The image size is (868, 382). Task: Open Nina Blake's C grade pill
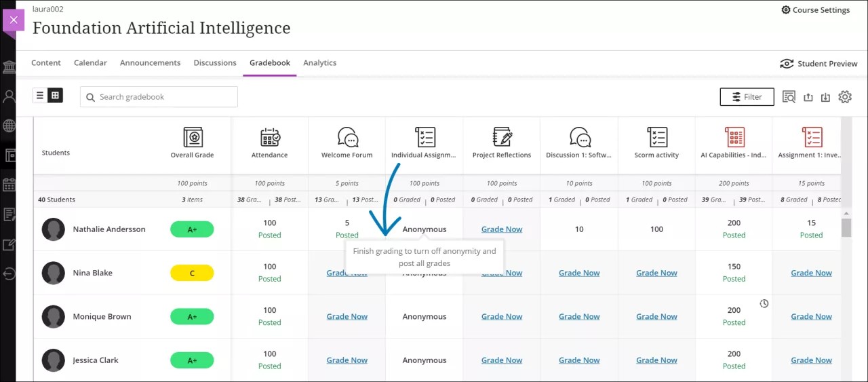192,273
